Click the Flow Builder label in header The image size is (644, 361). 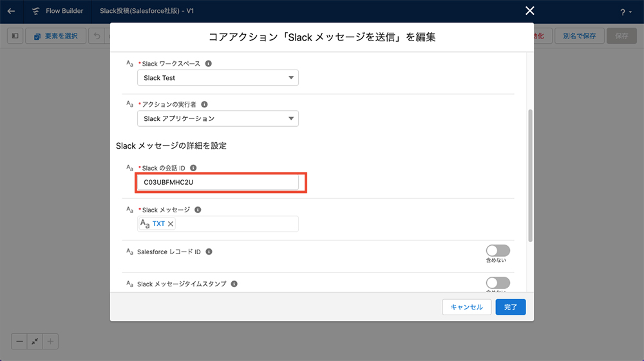pyautogui.click(x=64, y=11)
